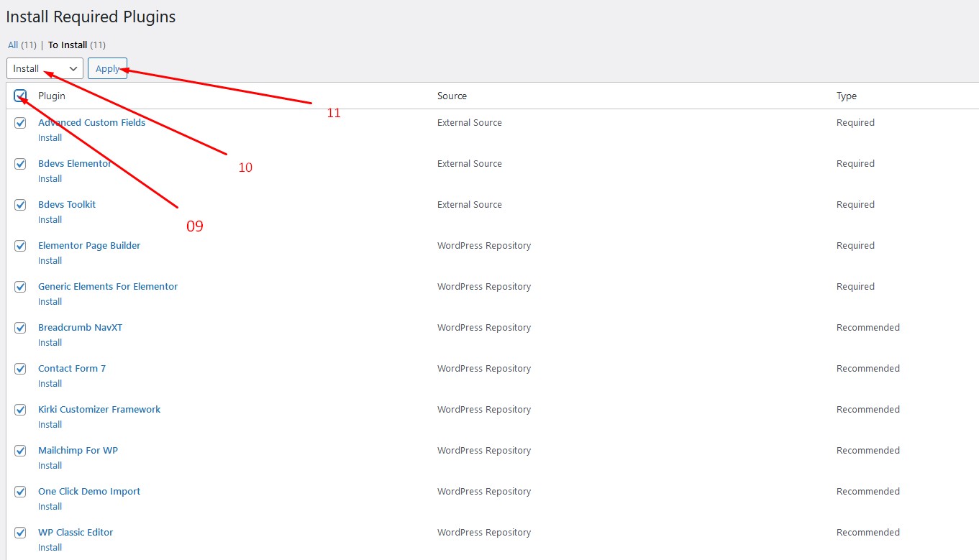Click WordPress Repository in One Click Demo Import row
The width and height of the screenshot is (979, 560).
tap(484, 491)
